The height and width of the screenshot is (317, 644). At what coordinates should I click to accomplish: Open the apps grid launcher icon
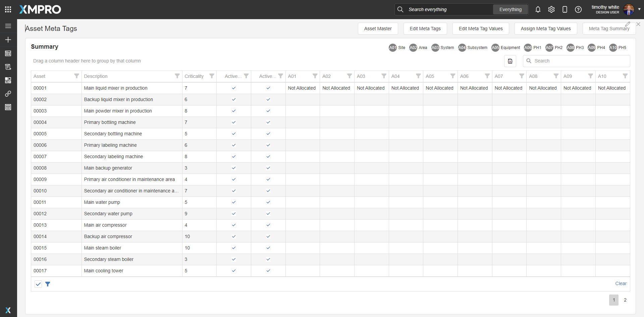[x=8, y=9]
